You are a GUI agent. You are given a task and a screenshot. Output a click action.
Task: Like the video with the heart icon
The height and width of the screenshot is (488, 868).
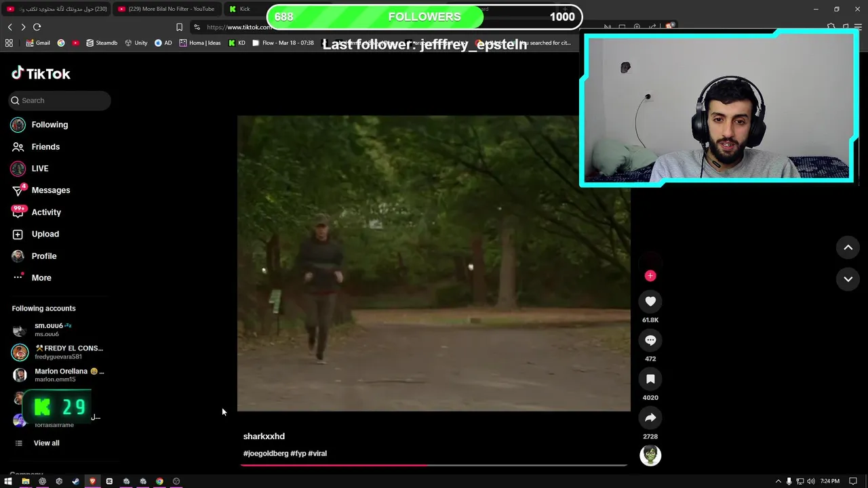pos(650,302)
